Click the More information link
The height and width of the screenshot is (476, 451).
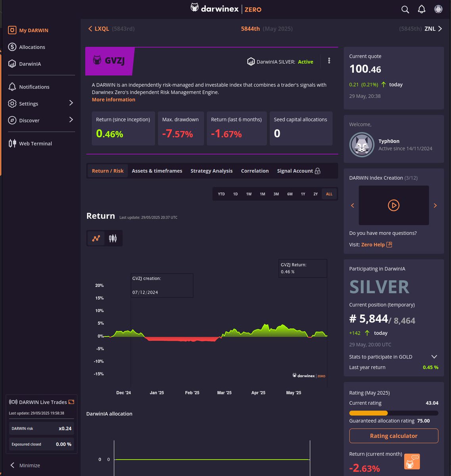click(113, 100)
